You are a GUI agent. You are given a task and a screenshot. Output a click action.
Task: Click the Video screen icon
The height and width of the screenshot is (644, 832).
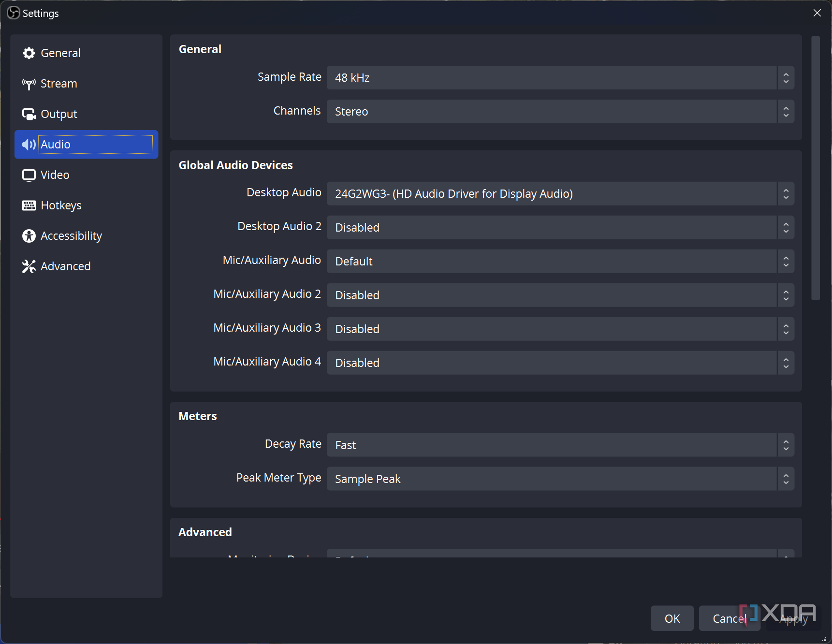[29, 175]
